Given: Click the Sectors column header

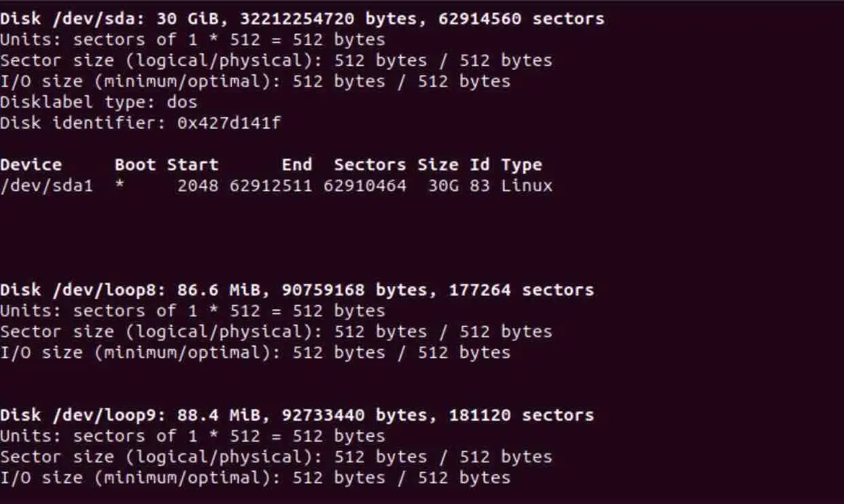Looking at the screenshot, I should coord(370,164).
